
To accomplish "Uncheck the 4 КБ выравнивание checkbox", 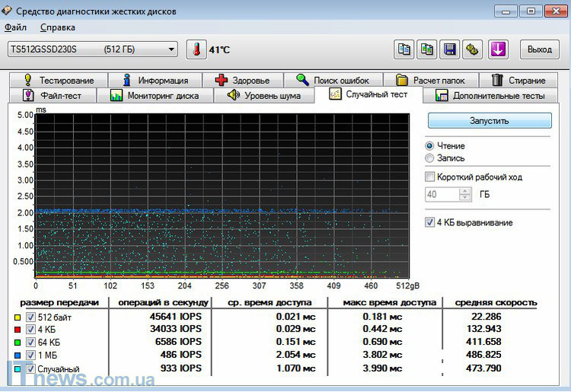I will (430, 222).
